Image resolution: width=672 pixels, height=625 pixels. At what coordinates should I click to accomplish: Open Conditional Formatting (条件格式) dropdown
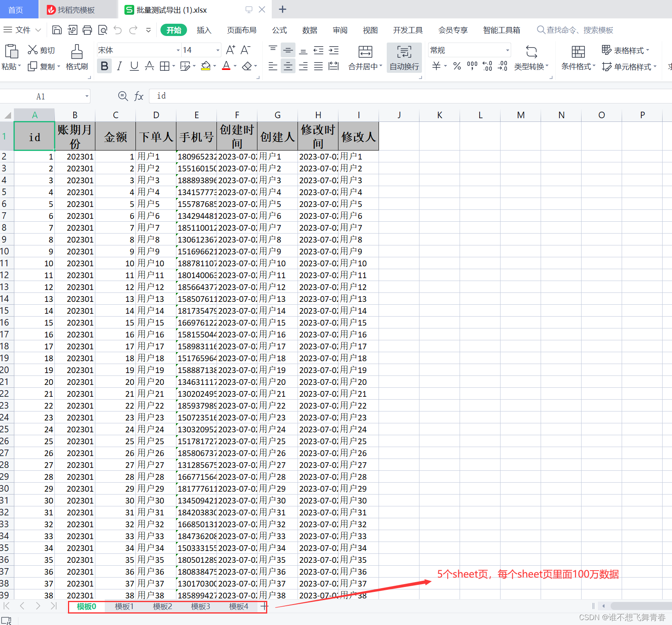(578, 58)
